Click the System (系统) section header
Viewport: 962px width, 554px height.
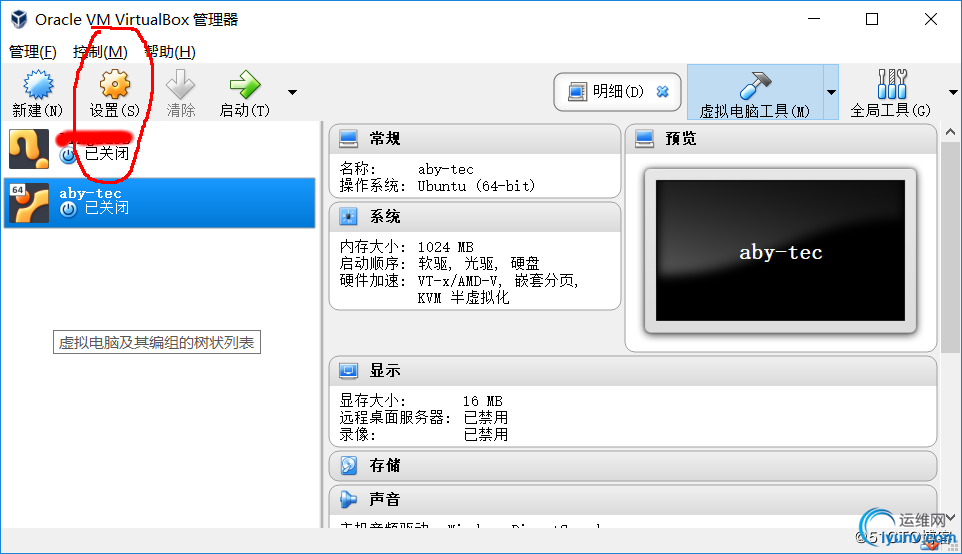click(475, 217)
